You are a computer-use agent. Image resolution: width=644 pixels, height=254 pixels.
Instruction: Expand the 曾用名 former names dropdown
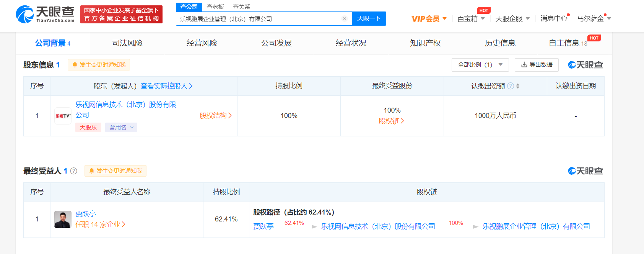tap(121, 128)
